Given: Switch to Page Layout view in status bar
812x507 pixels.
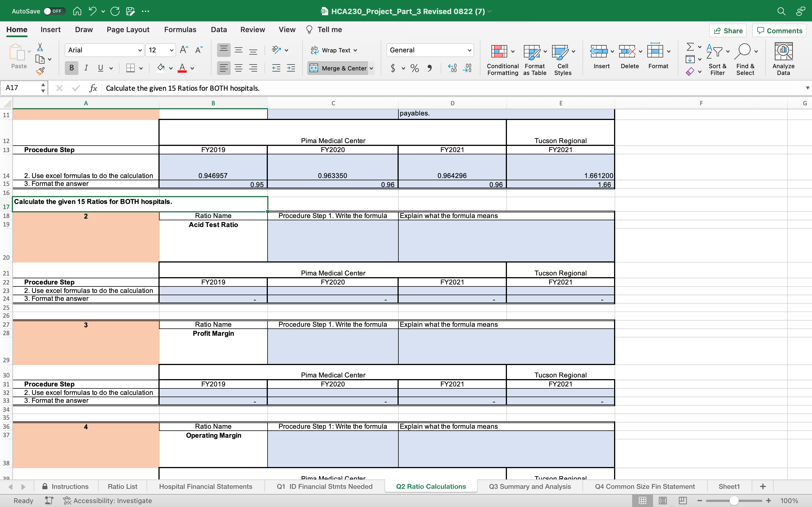Looking at the screenshot, I should 662,500.
